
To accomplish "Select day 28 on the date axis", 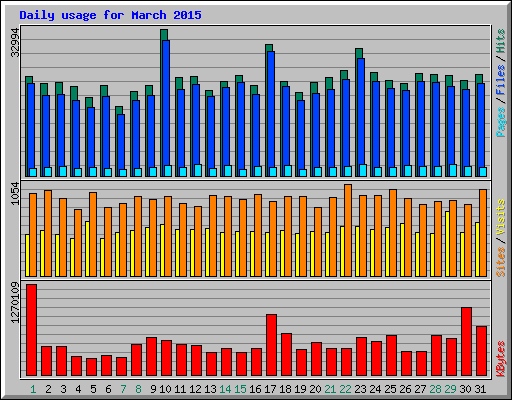I will coord(435,389).
